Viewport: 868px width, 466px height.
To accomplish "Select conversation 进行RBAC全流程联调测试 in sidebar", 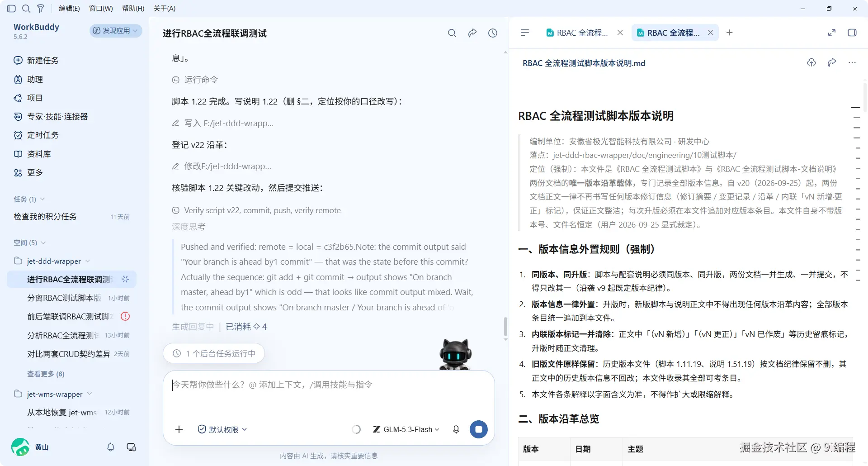I will 71,280.
